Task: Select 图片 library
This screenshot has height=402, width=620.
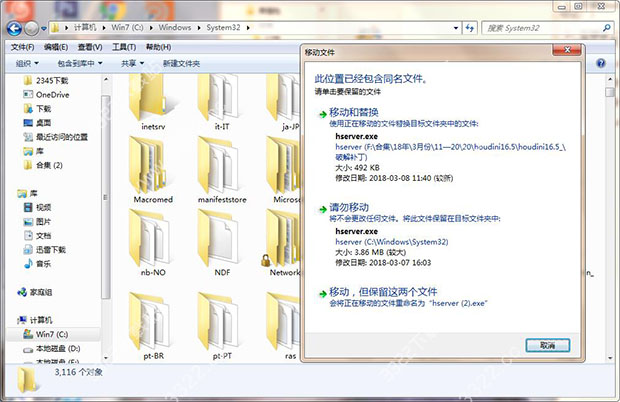Action: (38, 222)
